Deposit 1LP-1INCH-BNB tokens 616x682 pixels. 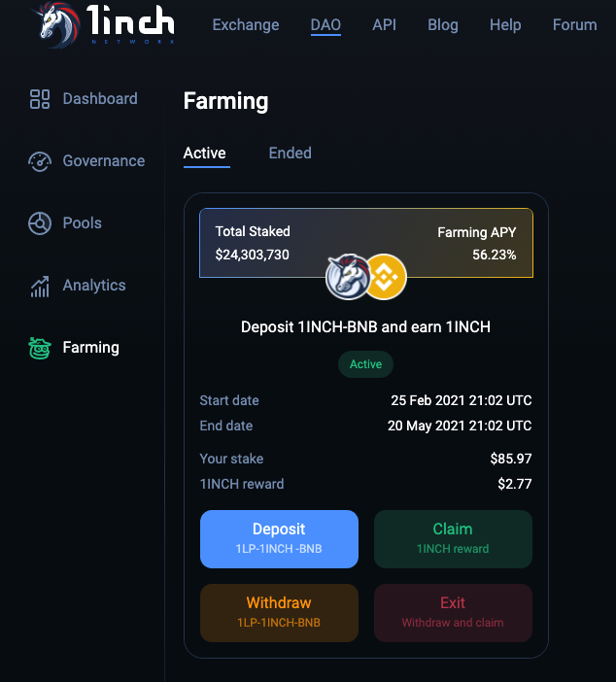tap(279, 539)
